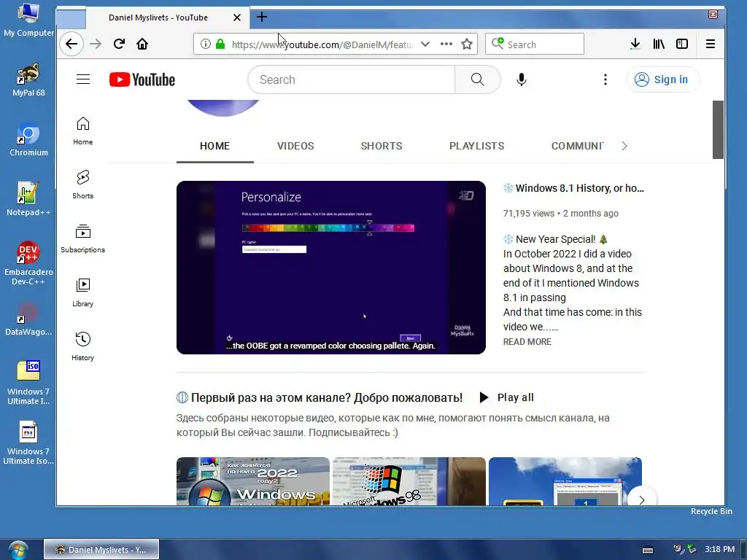
Task: Open History in YouTube sidebar
Action: [83, 346]
